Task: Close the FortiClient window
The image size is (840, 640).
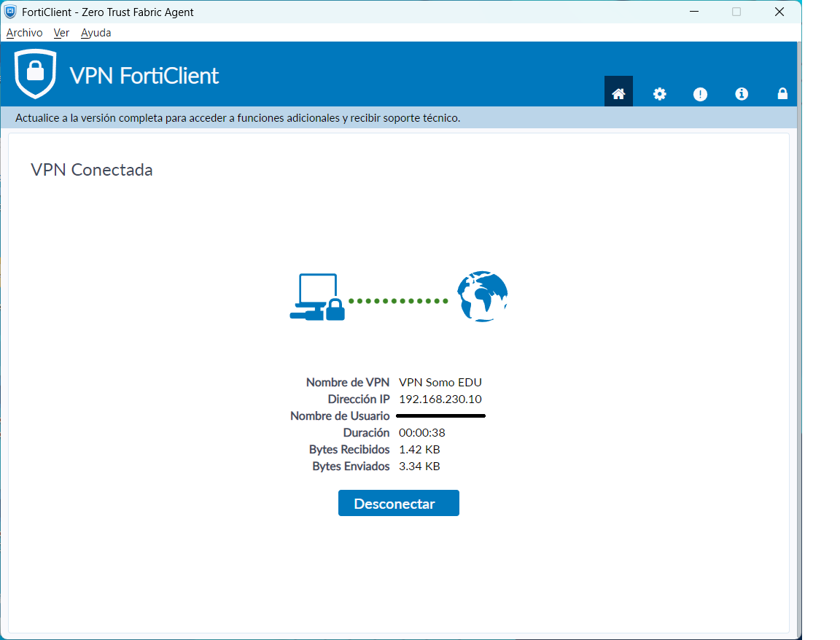Action: coord(779,12)
